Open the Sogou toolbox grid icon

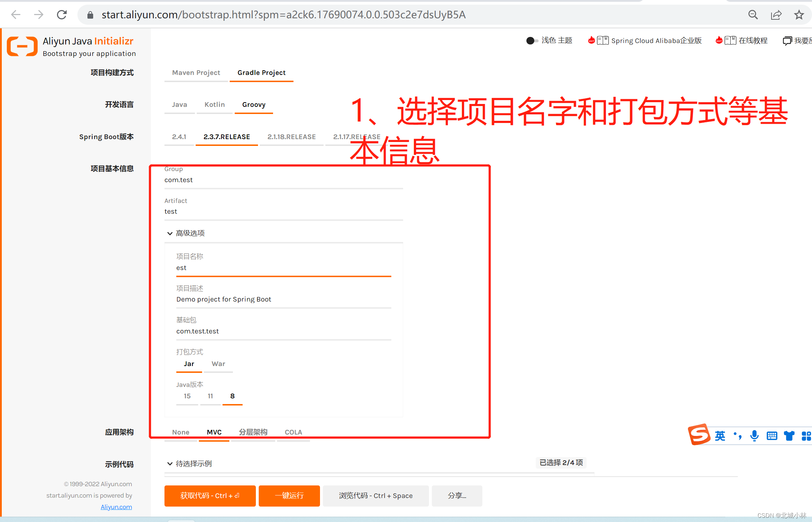[x=806, y=436]
